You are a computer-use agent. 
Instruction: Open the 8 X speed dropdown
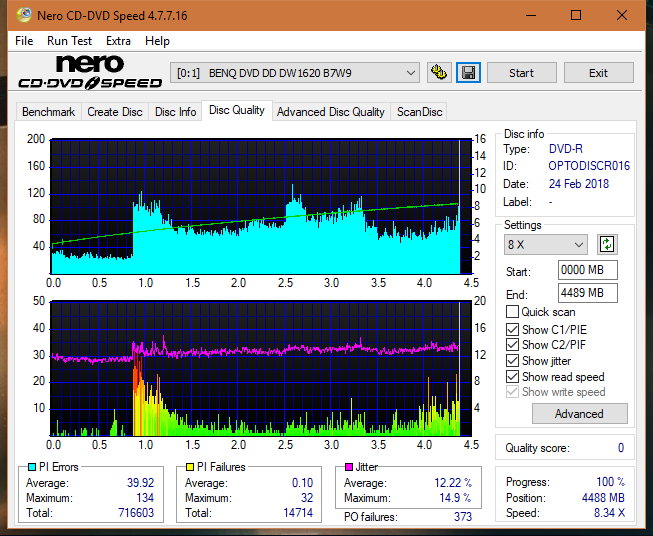pyautogui.click(x=546, y=244)
